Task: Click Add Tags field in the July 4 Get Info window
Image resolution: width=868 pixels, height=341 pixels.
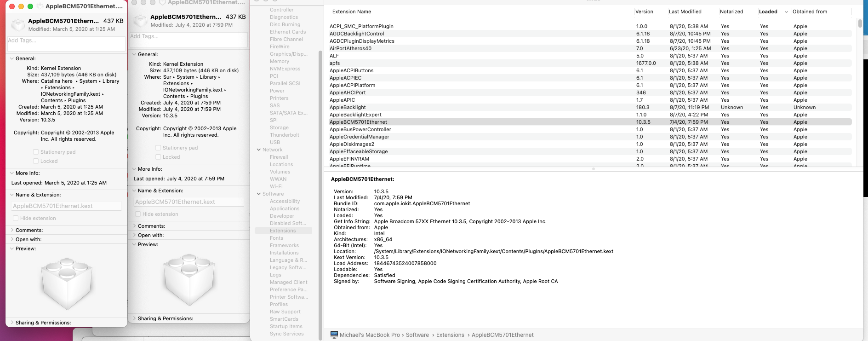Action: [x=188, y=40]
